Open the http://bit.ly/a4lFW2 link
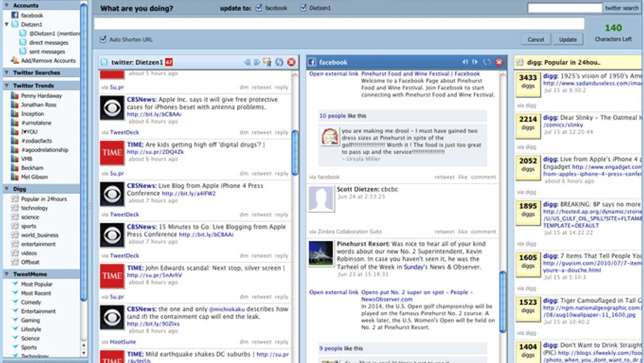Screen dimensions: 644x363 (x=189, y=193)
